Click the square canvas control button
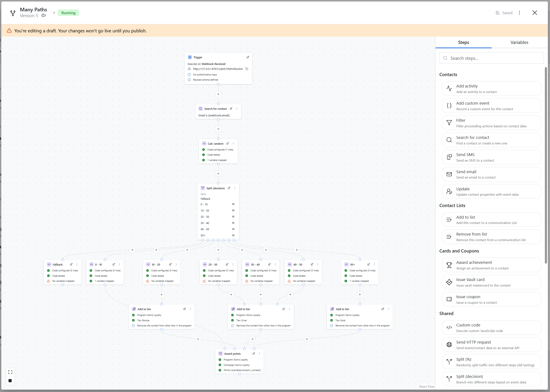Image resolution: width=550 pixels, height=392 pixels. tap(10, 381)
